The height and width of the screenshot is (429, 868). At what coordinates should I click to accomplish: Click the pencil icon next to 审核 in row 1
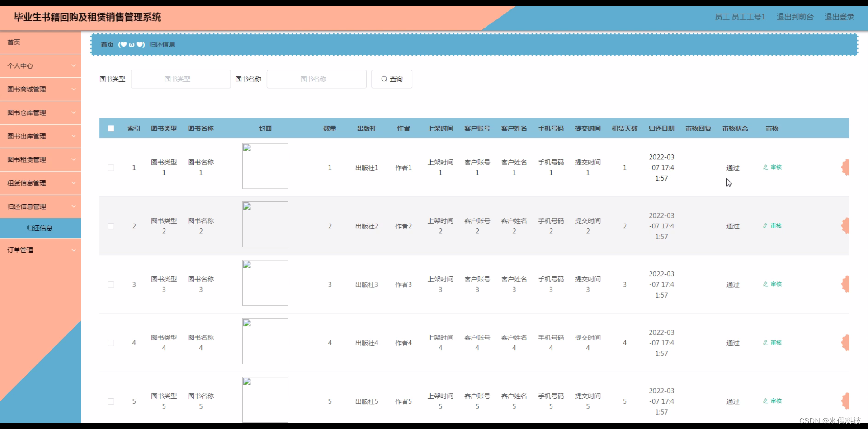coord(765,167)
